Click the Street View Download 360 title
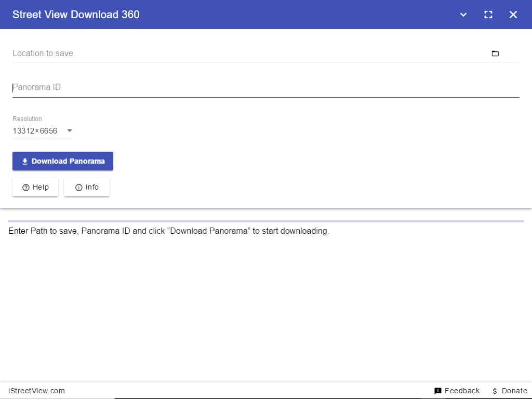The width and height of the screenshot is (532, 399). click(76, 15)
